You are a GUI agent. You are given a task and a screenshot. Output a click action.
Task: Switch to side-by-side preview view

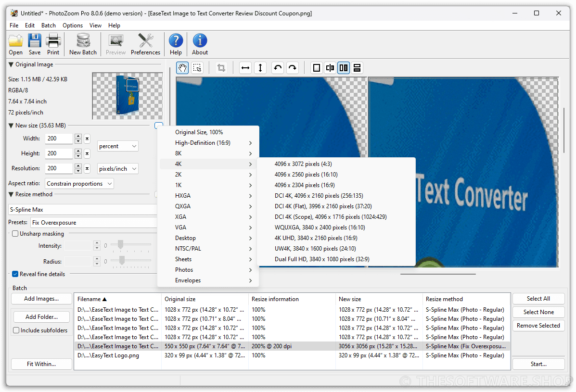point(344,68)
